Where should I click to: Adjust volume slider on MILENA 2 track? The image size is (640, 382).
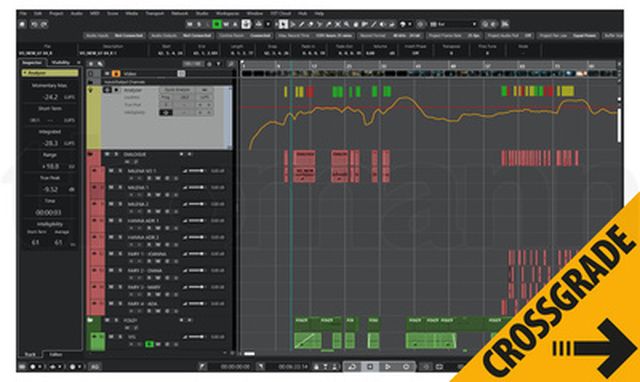pos(198,204)
